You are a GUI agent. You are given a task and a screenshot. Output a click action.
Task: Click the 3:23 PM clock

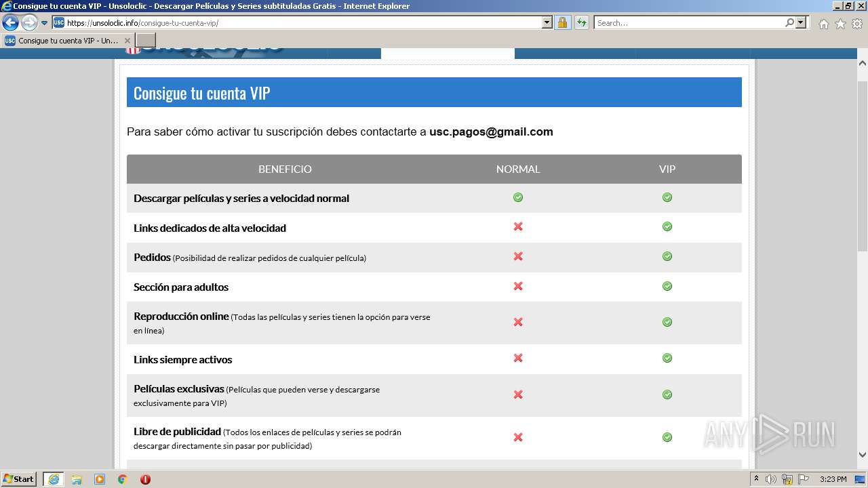[x=833, y=479]
